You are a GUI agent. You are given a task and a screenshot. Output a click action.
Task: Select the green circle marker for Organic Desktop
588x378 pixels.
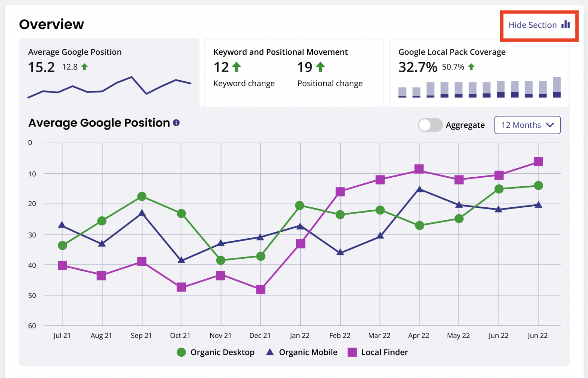181,352
